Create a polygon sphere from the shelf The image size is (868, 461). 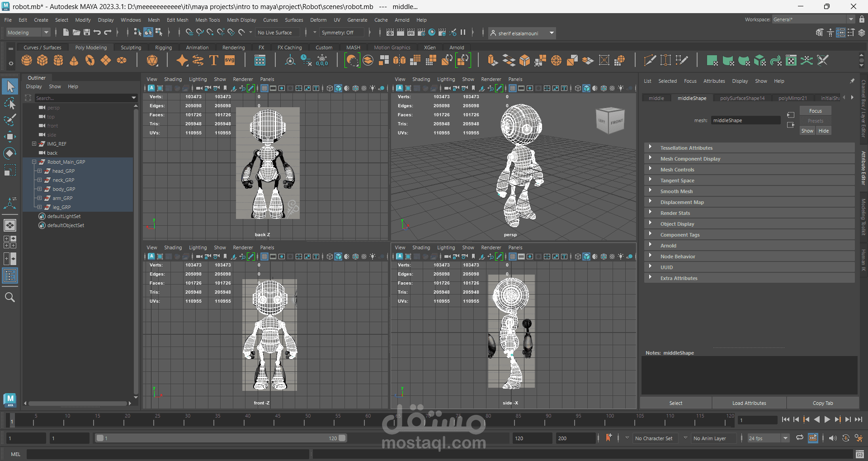point(27,60)
